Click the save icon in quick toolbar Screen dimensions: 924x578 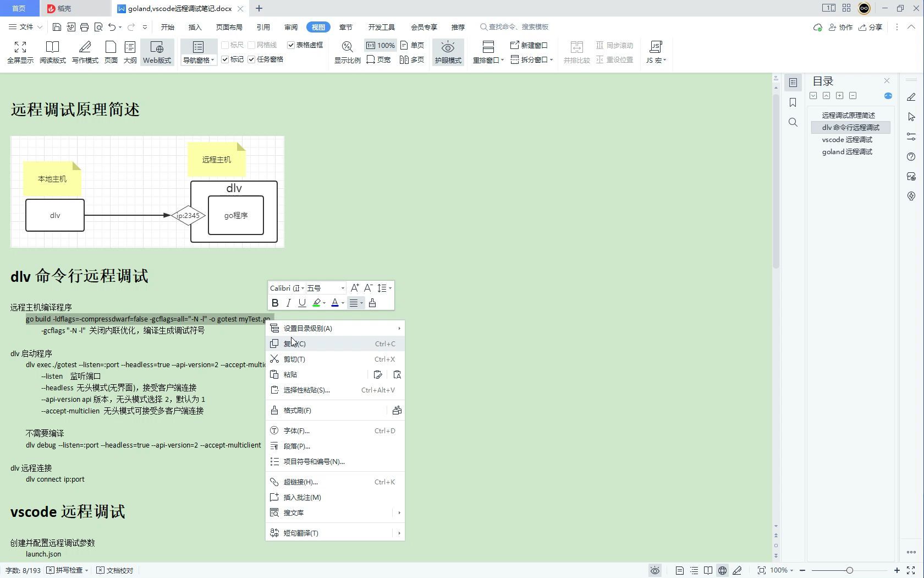57,27
